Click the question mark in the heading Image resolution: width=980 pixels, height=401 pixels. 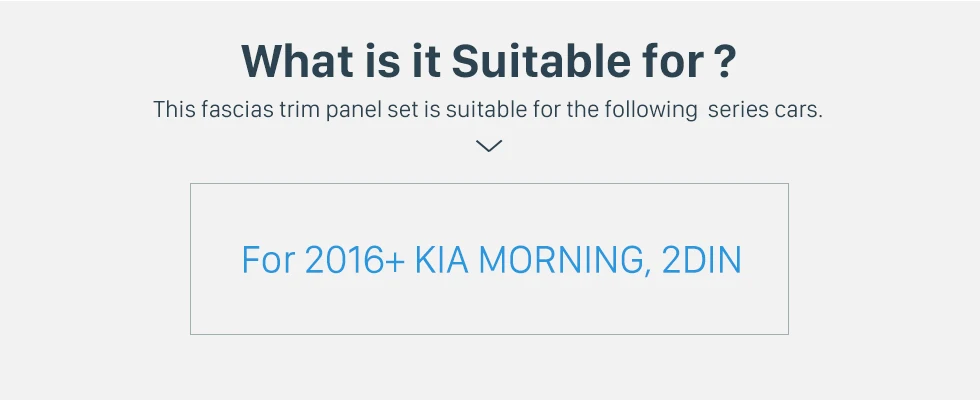point(727,61)
